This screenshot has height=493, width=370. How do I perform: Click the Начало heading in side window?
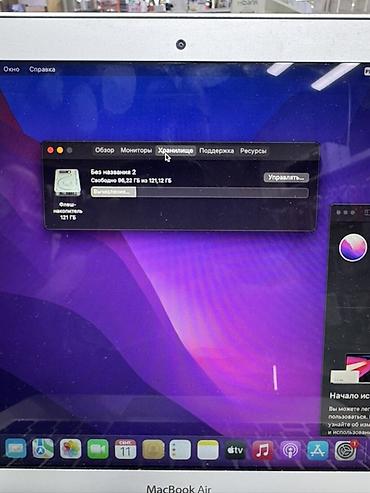pos(349,396)
